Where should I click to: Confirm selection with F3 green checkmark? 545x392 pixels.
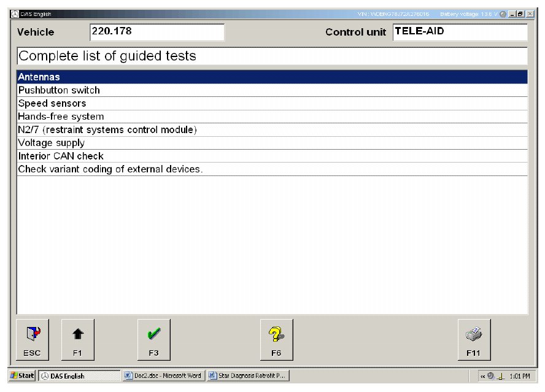coord(153,340)
